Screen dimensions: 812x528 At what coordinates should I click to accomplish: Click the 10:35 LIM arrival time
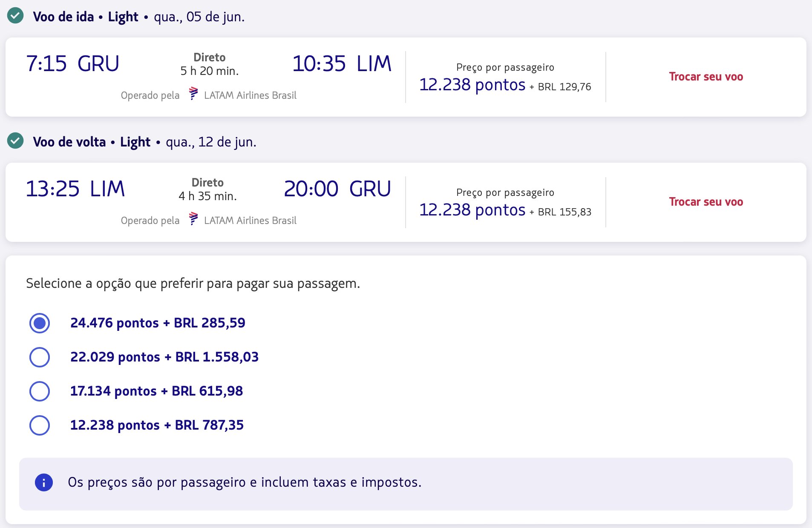click(x=342, y=64)
